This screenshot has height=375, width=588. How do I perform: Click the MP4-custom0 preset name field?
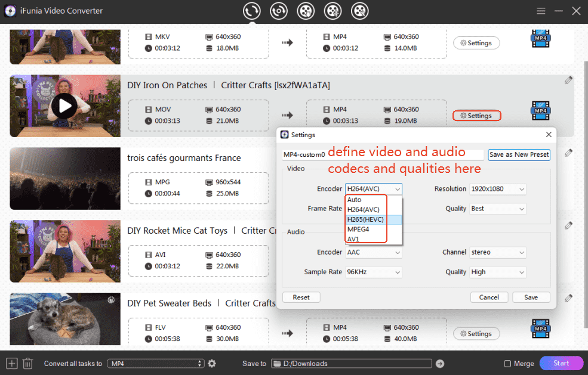pyautogui.click(x=304, y=154)
